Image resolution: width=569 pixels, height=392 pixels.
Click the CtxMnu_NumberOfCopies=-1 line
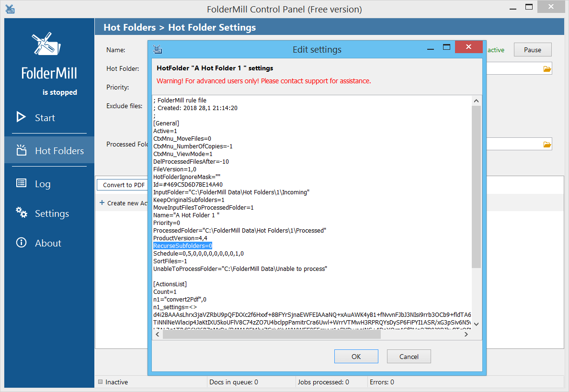click(x=193, y=146)
